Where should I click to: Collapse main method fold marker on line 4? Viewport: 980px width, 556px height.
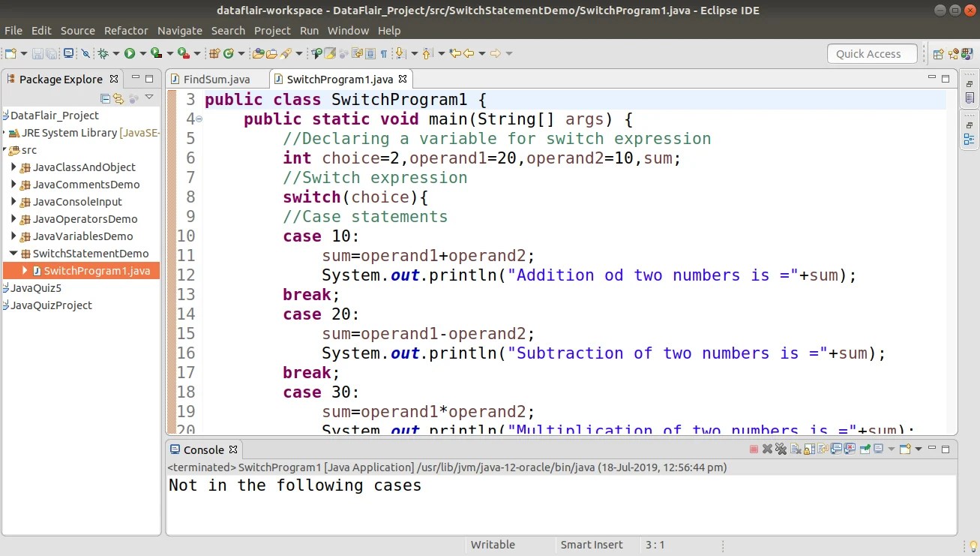click(x=199, y=119)
